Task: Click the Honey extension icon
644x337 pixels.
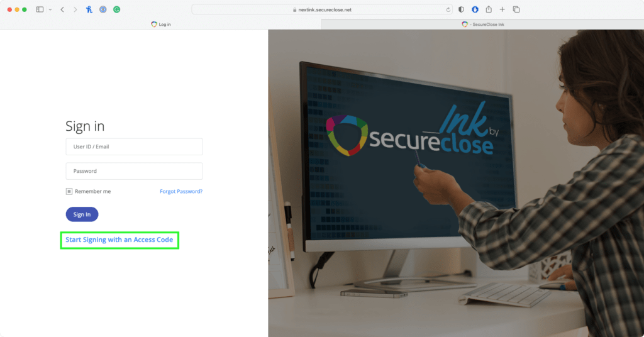Action: pyautogui.click(x=89, y=9)
